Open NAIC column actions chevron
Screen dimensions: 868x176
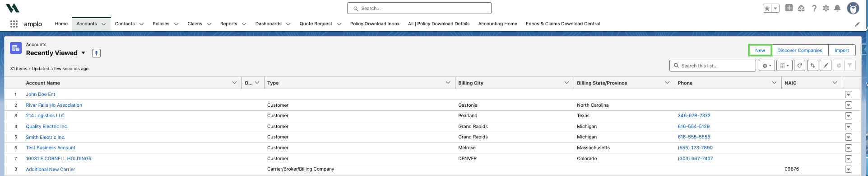click(x=835, y=83)
